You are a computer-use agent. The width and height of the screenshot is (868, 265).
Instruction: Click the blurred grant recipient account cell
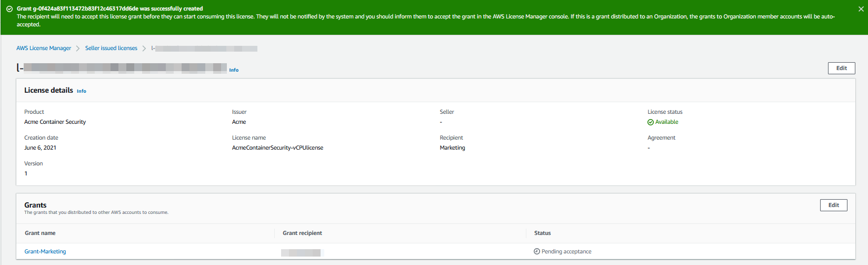pos(301,253)
